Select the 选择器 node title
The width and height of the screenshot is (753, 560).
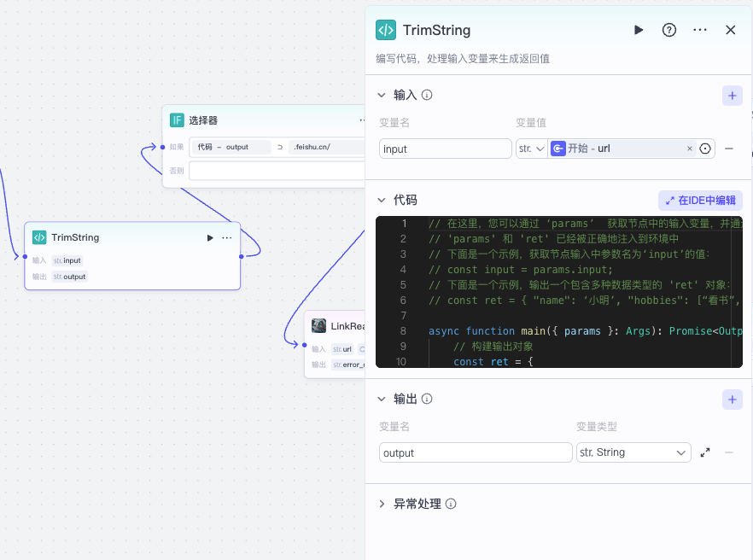coord(203,120)
